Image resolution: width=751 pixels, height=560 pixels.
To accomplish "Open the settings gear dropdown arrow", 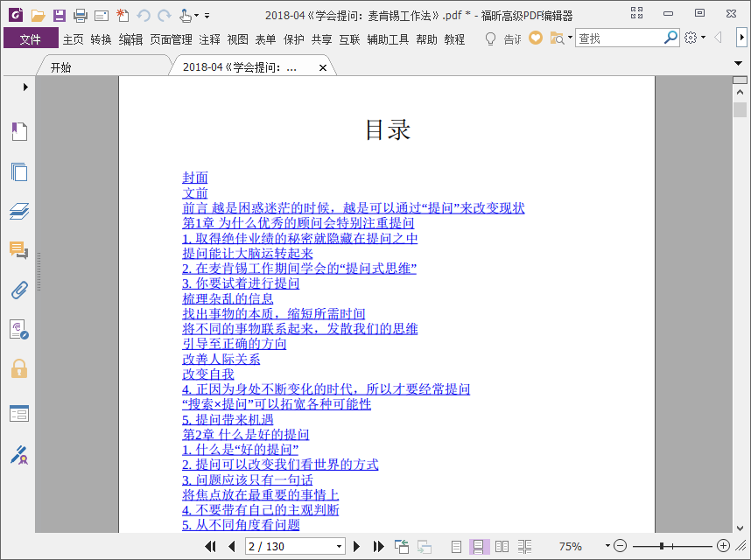I will 703,38.
